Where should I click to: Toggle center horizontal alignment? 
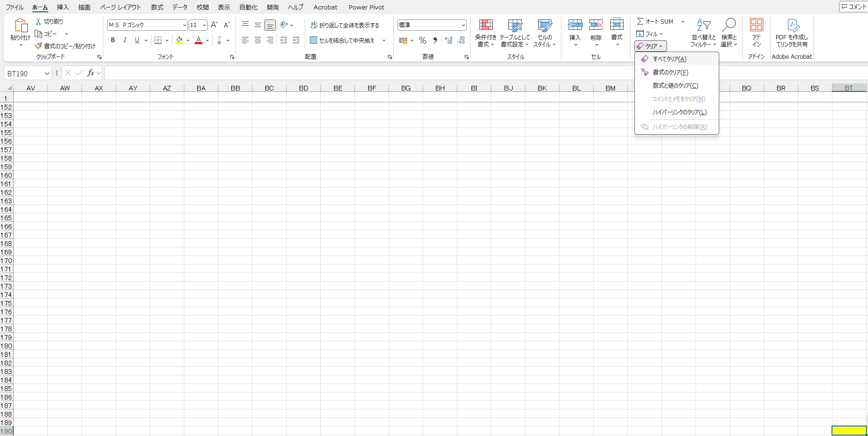click(x=258, y=40)
